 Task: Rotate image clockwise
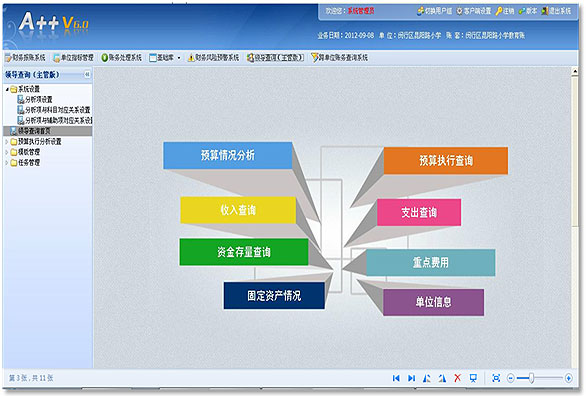[x=442, y=378]
